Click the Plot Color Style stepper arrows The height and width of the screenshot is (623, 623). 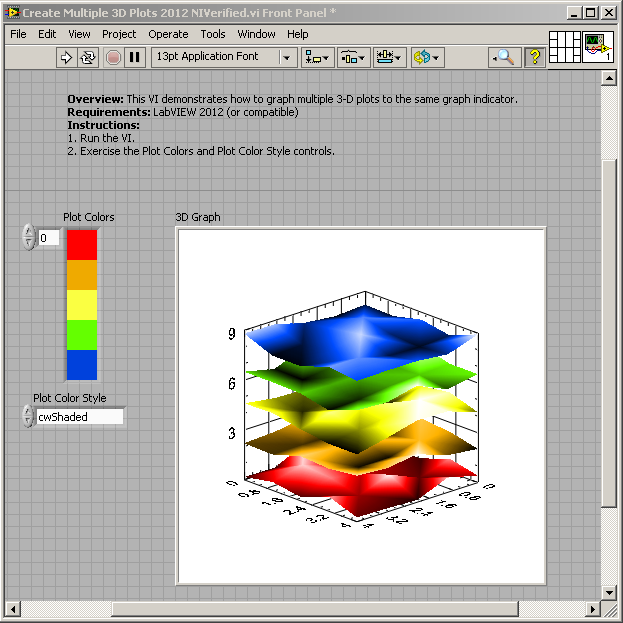click(x=28, y=416)
